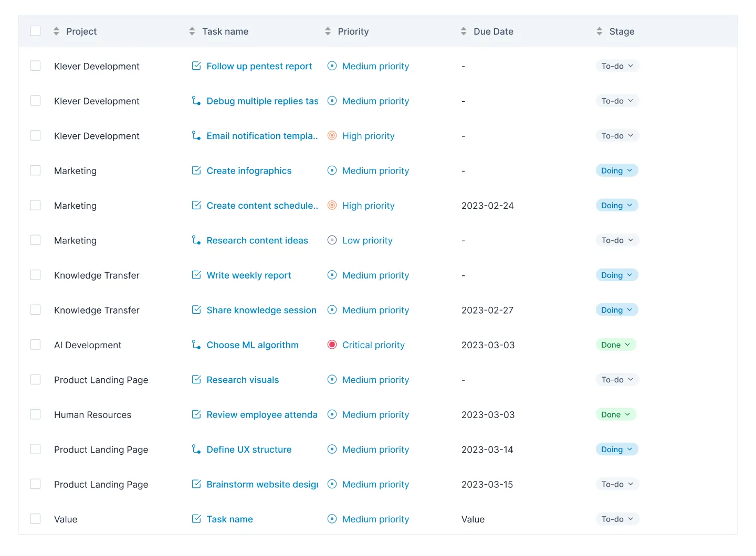This screenshot has height=556, width=756.
Task: Click task icon beside Brainstorm website design
Action: pos(196,484)
